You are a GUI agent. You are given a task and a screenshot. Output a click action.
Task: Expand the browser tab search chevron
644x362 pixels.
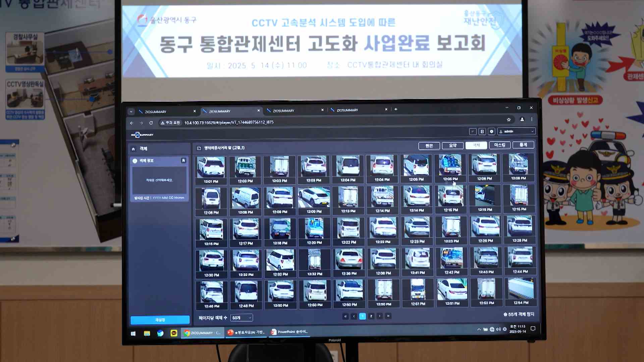coord(131,112)
